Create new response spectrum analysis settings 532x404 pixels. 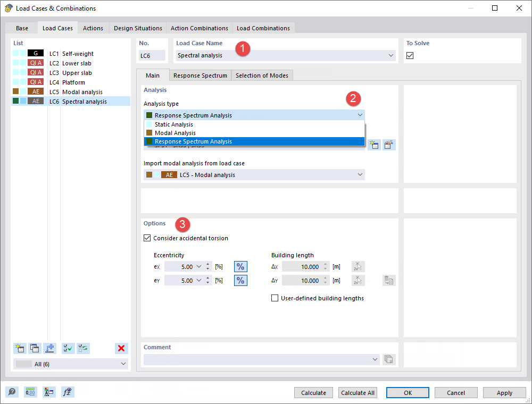pyautogui.click(x=374, y=145)
